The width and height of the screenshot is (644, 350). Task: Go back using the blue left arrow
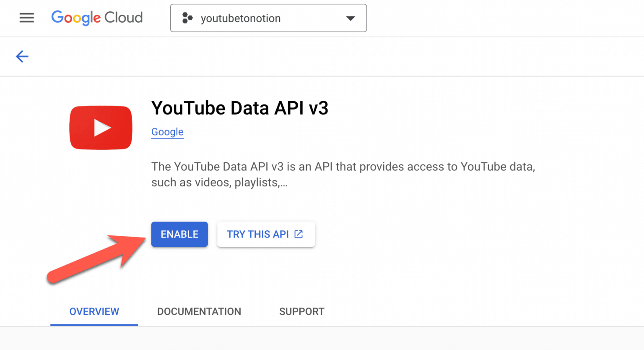coord(22,56)
